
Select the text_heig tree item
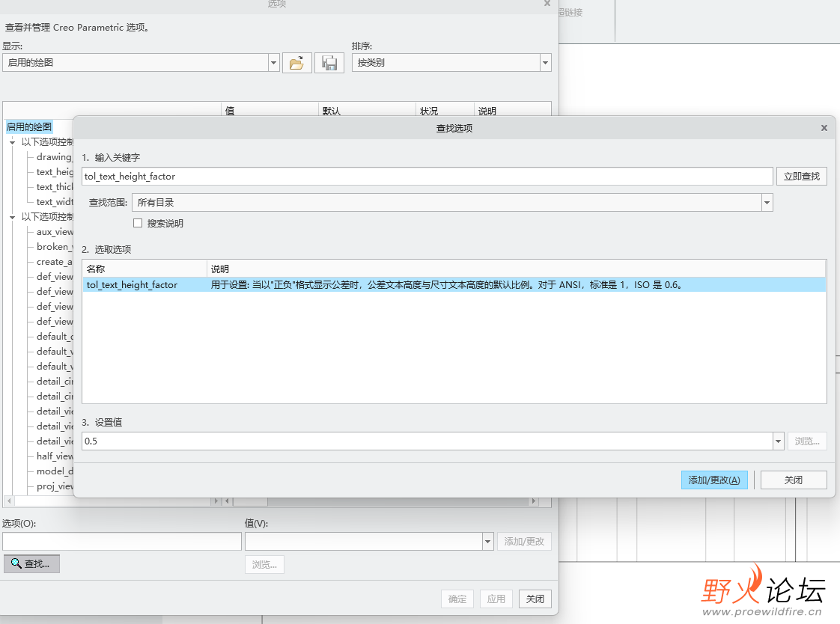point(54,172)
